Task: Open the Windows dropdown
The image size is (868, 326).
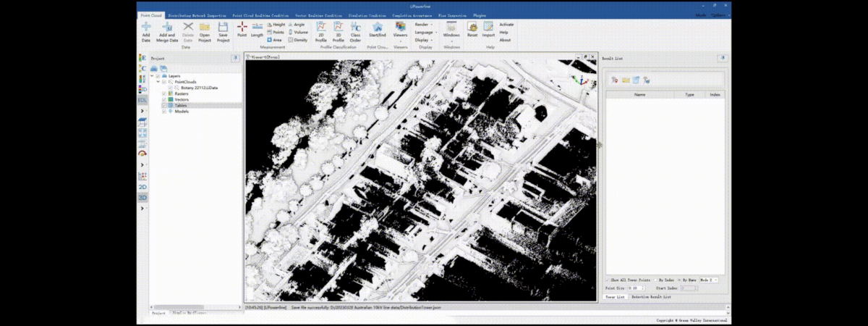Action: pos(451,30)
